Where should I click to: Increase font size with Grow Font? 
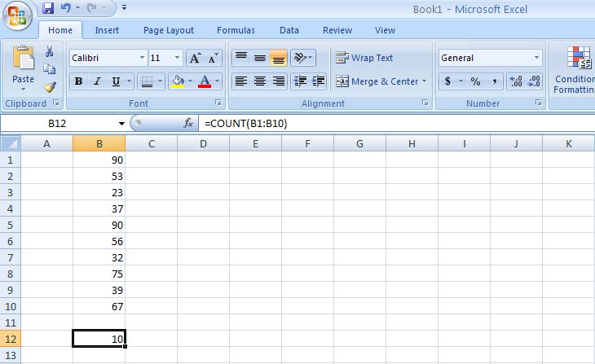pyautogui.click(x=195, y=58)
